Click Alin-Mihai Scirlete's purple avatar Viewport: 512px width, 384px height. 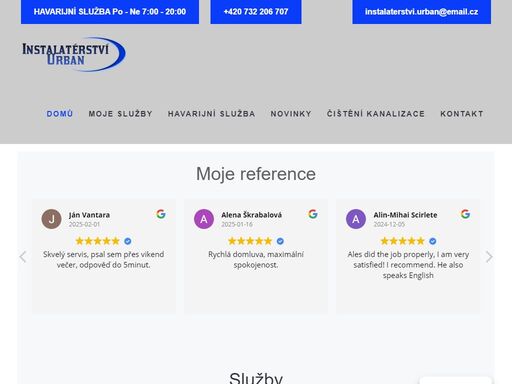[x=356, y=219]
